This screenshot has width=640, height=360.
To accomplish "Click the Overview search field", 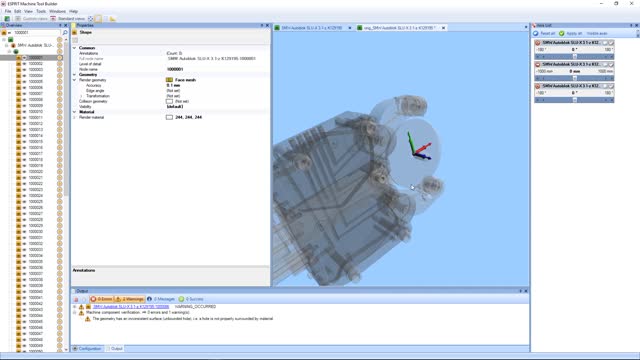I will pos(36,33).
